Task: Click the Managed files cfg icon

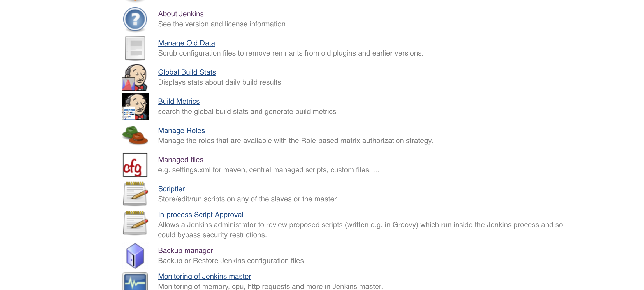Action: (135, 165)
